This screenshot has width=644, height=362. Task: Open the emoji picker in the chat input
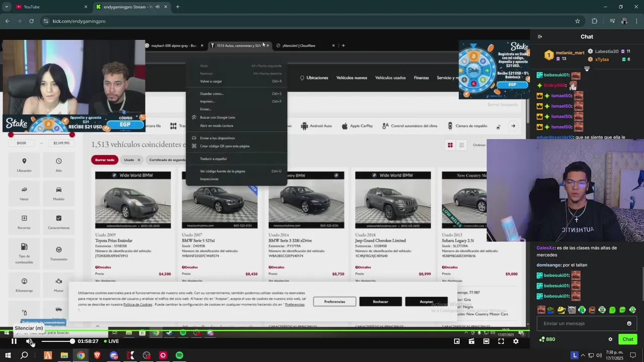(629, 323)
